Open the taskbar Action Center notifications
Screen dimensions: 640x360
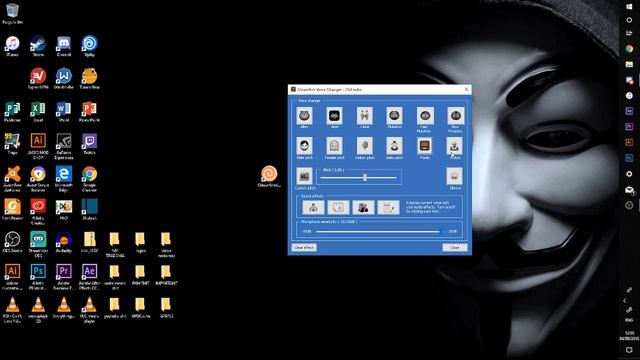629,350
